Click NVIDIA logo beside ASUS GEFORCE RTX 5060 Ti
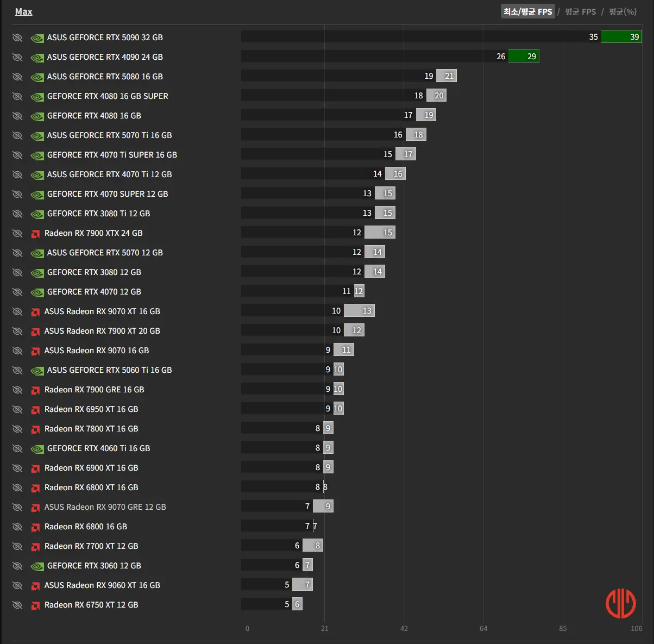Screen dimensions: 654x644 37,371
